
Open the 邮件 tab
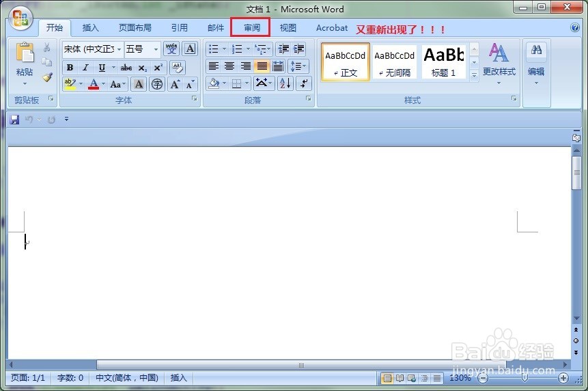216,28
